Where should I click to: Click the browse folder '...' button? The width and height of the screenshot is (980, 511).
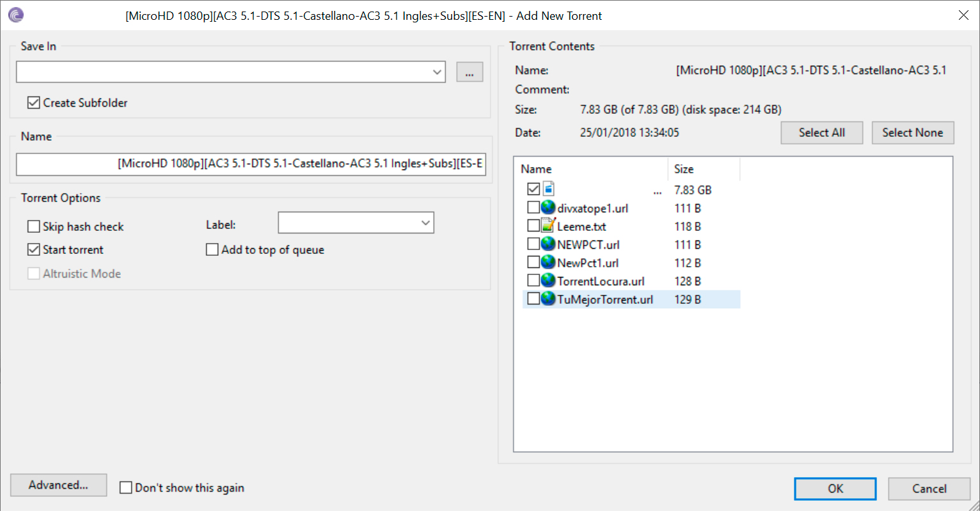470,72
